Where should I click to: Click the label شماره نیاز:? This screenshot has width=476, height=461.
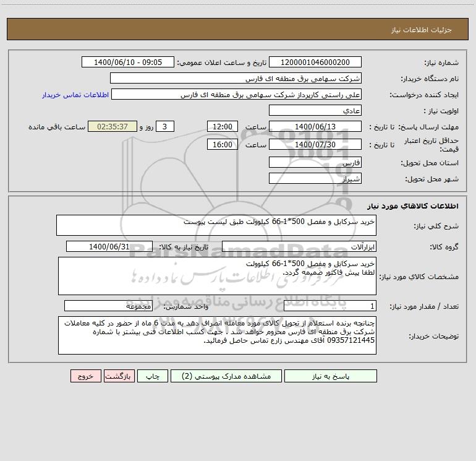(441, 62)
